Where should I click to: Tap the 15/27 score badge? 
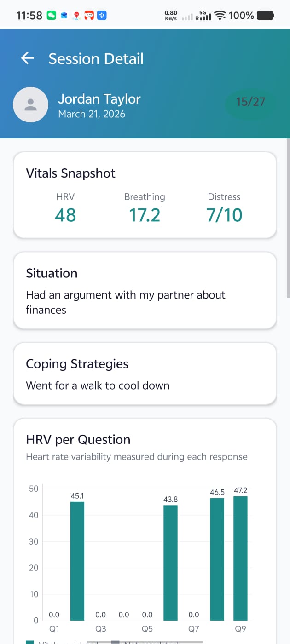pyautogui.click(x=250, y=102)
